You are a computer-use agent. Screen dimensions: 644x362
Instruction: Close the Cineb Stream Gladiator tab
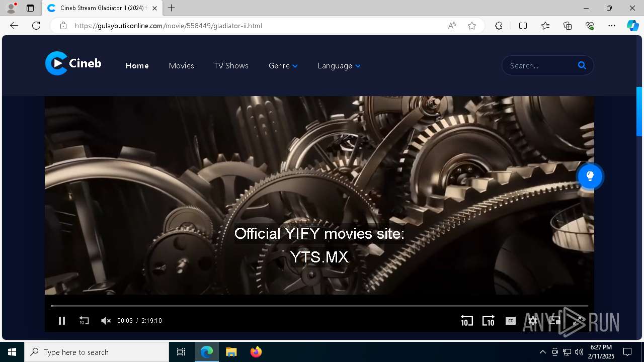pyautogui.click(x=154, y=8)
